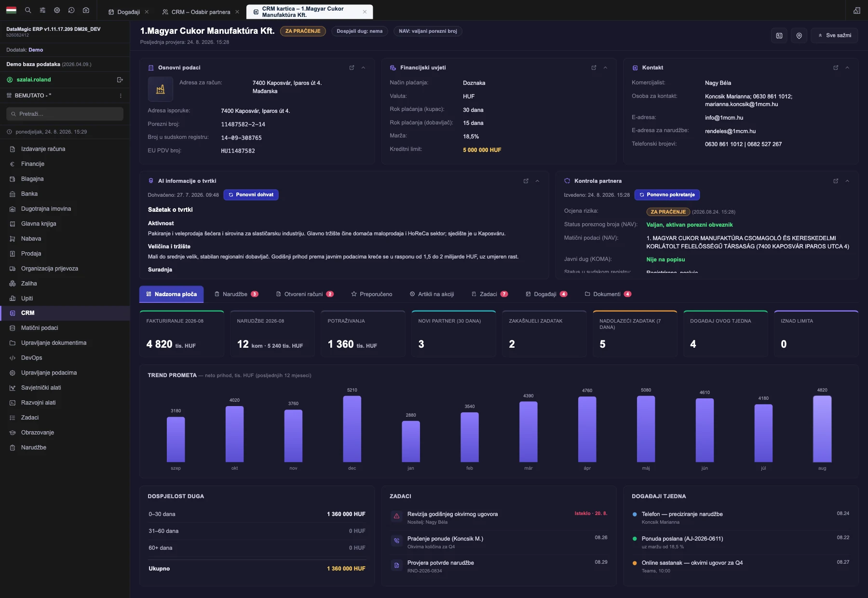Screen dimensions: 868x598
Task: Click the Hungarian flag language icon
Action: [x=11, y=10]
